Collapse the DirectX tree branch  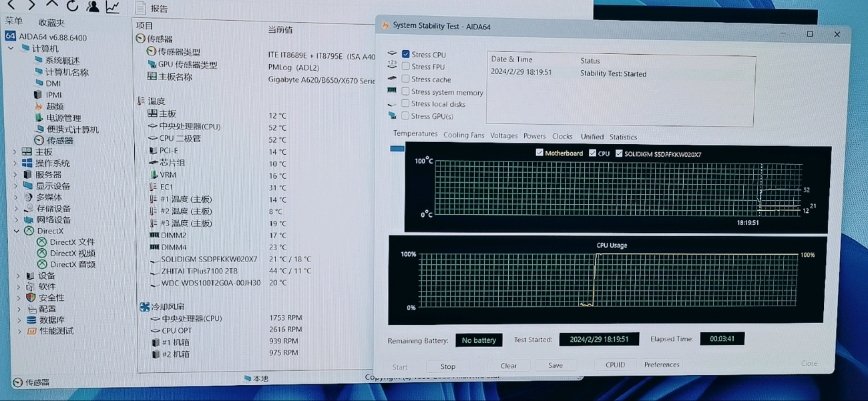(x=17, y=231)
